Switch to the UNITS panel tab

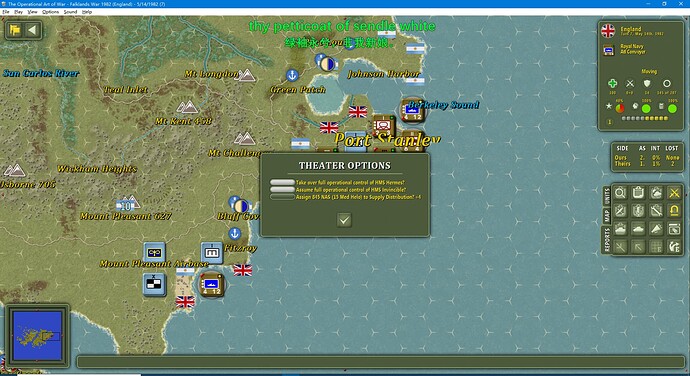pos(607,195)
